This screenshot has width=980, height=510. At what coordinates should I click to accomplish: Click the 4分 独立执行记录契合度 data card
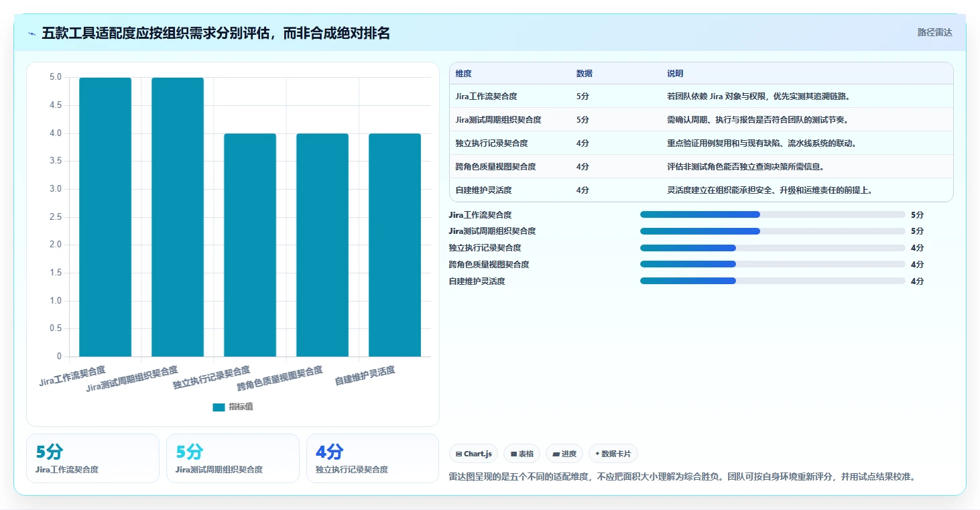point(373,458)
